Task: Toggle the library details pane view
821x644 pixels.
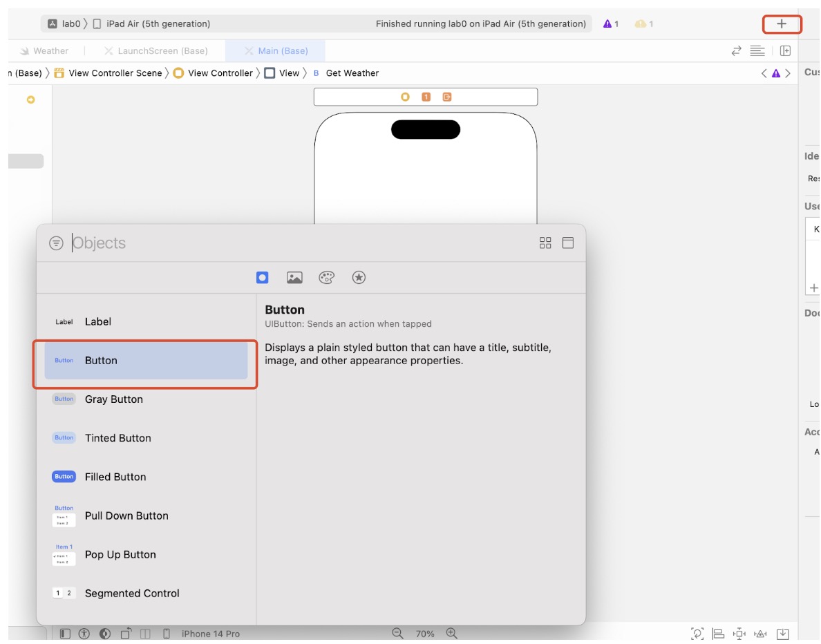Action: [568, 243]
